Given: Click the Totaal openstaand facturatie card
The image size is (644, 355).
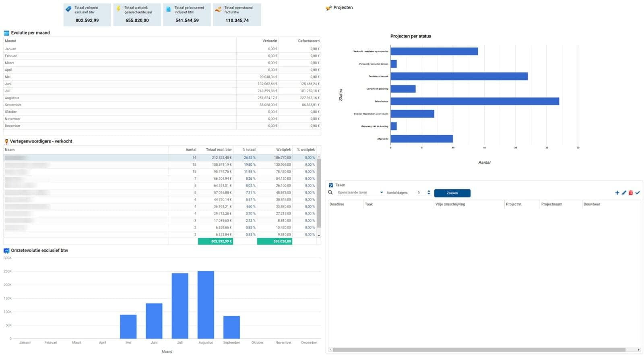Looking at the screenshot, I should (237, 14).
